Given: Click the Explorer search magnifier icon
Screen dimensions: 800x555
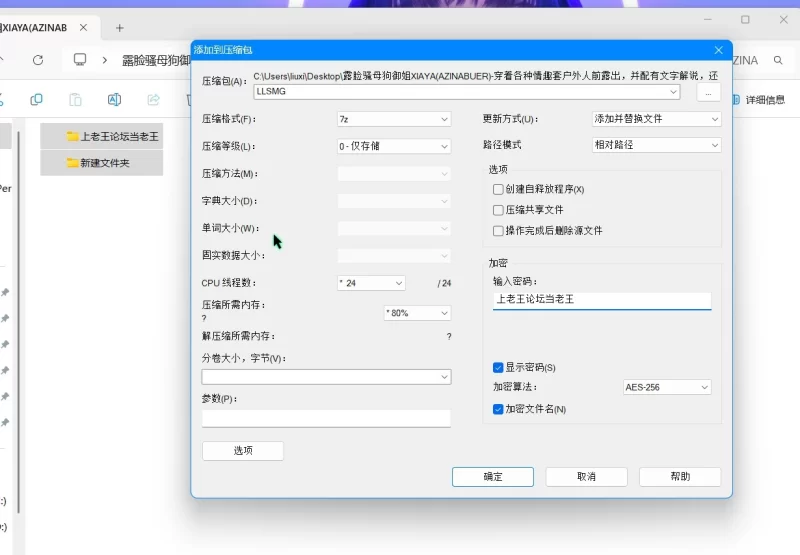Looking at the screenshot, I should coord(778,60).
